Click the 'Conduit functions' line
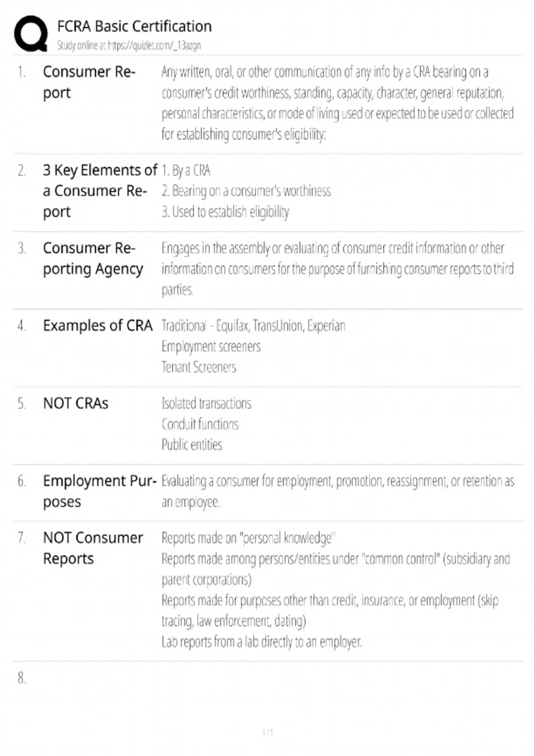534x756 pixels. (200, 424)
